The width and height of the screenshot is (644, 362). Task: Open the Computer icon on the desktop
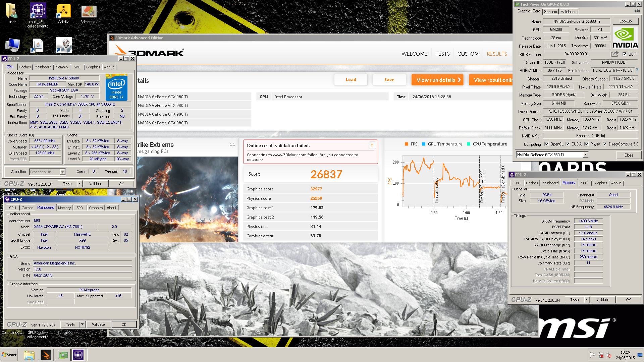tap(12, 45)
